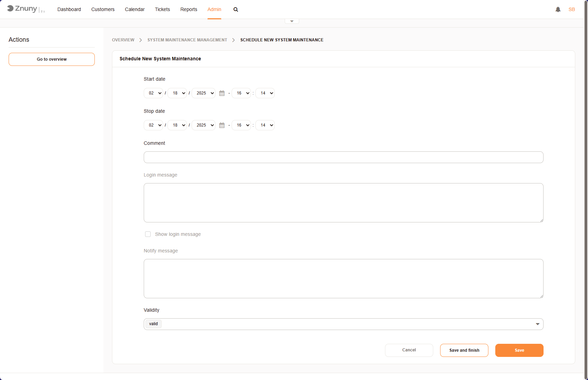Open the Stop date minute dropdown
This screenshot has width=588, height=380.
265,125
